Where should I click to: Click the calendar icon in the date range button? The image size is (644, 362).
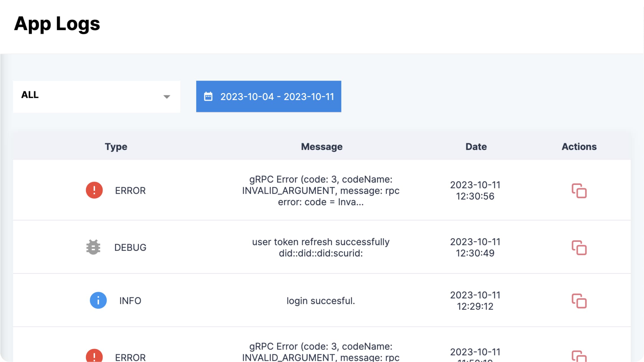point(208,96)
